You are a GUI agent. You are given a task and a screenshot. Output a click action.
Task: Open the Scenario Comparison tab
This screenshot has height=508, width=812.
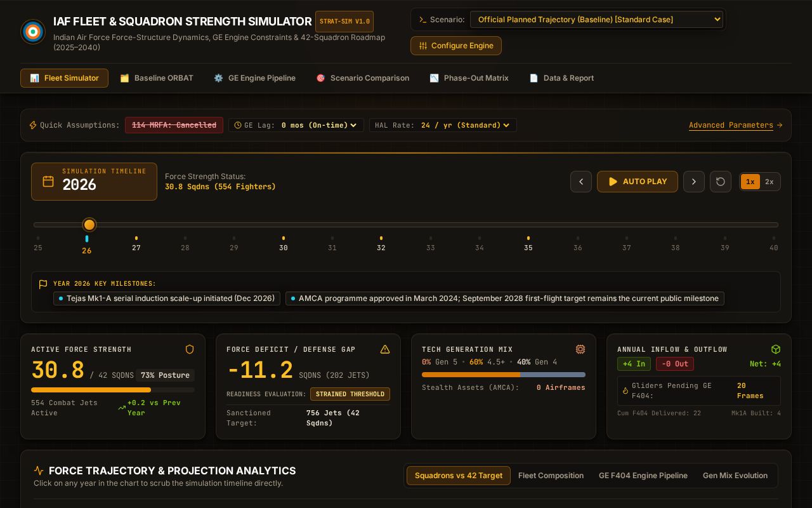click(x=363, y=78)
